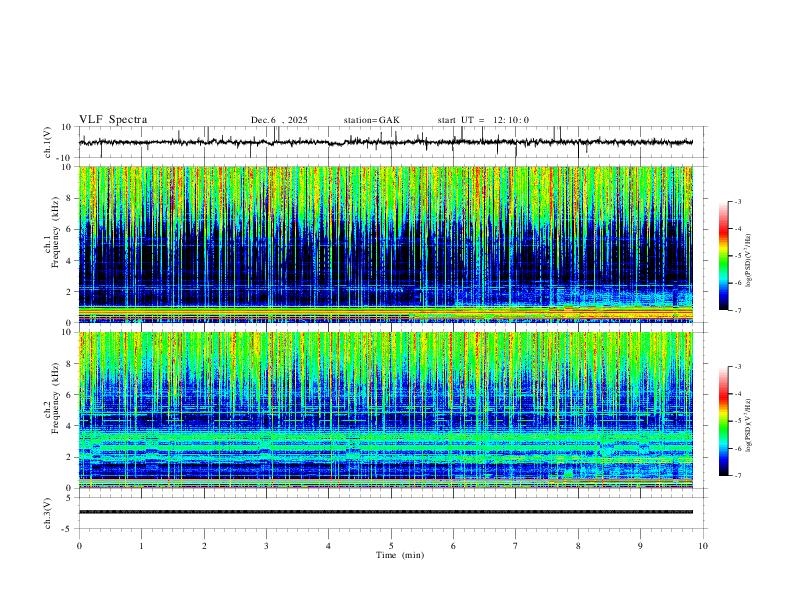Click the ch.2 Frequency (kHz) axis label
This screenshot has height=612, width=792.
coord(52,398)
